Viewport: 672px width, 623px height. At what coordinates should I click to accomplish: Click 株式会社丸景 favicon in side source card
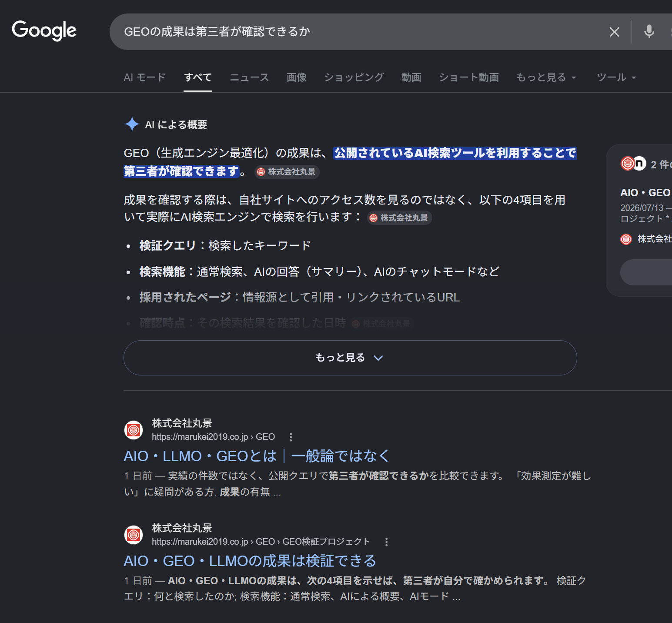[x=626, y=239]
